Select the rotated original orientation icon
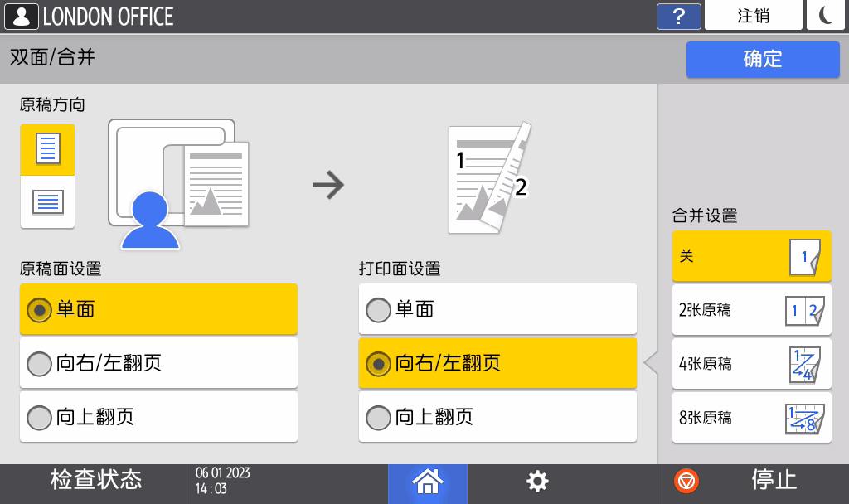 point(47,202)
